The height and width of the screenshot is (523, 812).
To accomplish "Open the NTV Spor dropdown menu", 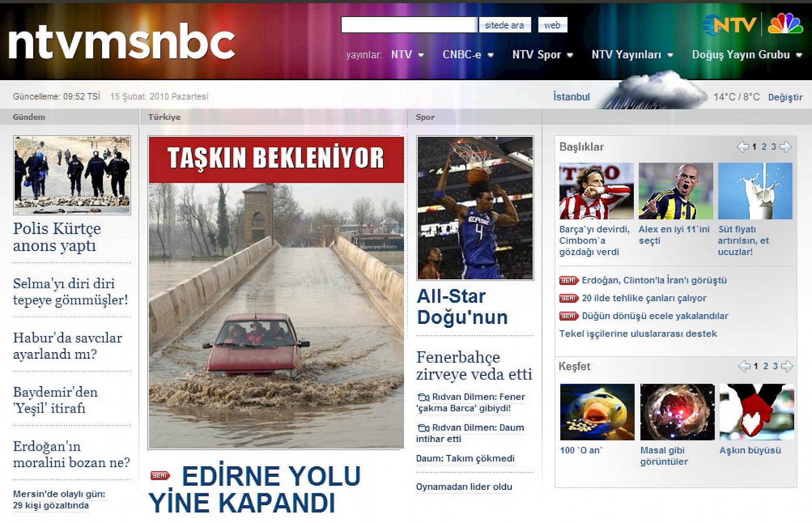I will click(x=542, y=55).
